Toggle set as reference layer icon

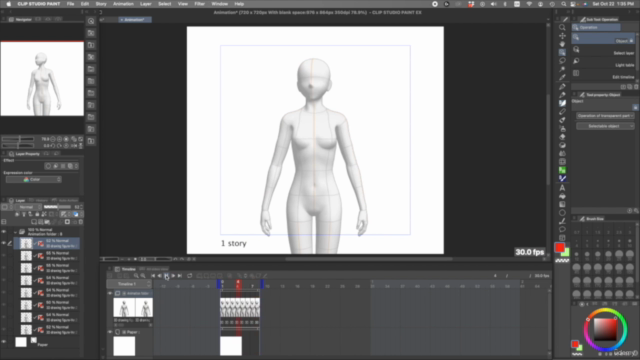(x=24, y=214)
